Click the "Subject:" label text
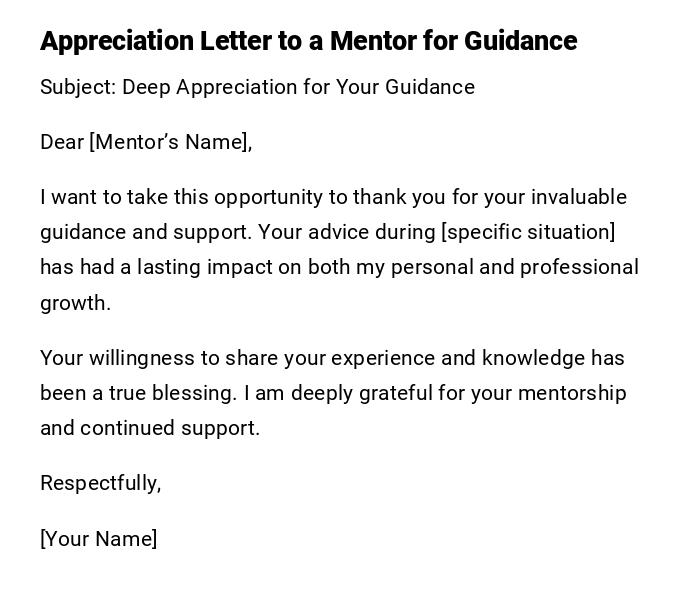The image size is (700, 601). tap(77, 87)
